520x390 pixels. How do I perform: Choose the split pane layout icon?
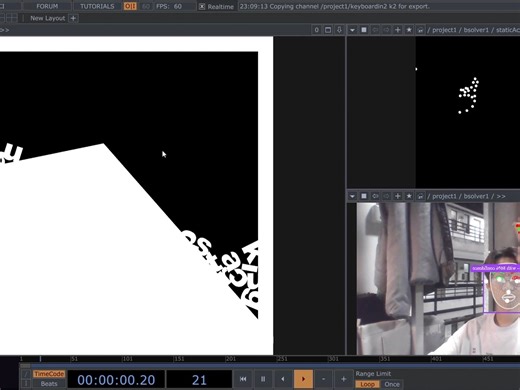coord(12,18)
